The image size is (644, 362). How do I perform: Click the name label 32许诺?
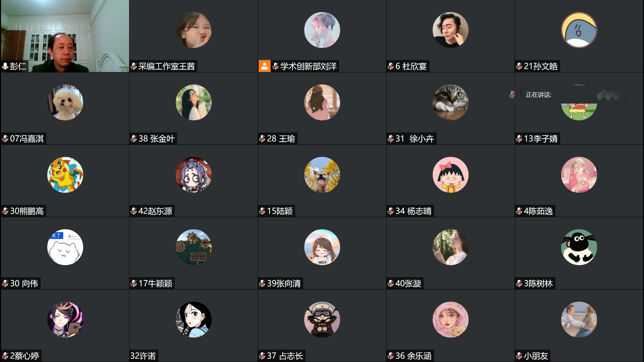tap(143, 356)
